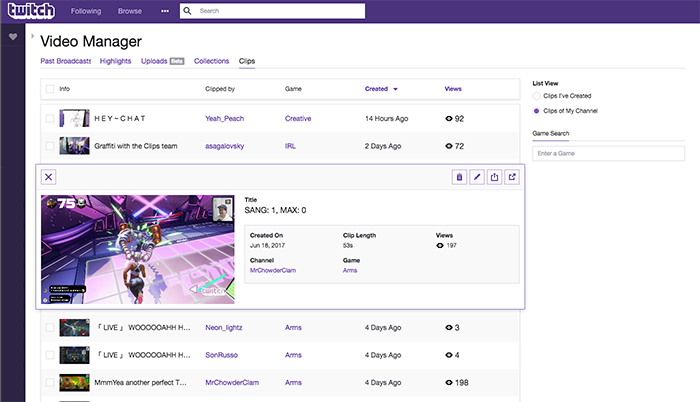
Task: Click the Clipped by column header
Action: pos(220,89)
